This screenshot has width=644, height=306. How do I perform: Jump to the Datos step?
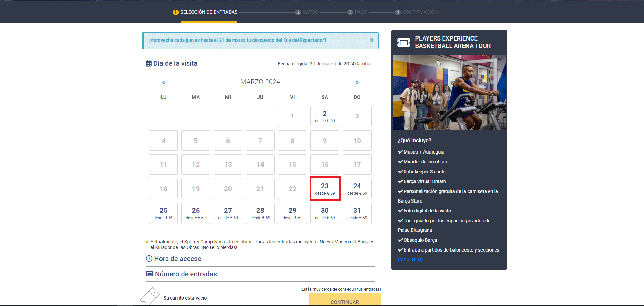[310, 12]
